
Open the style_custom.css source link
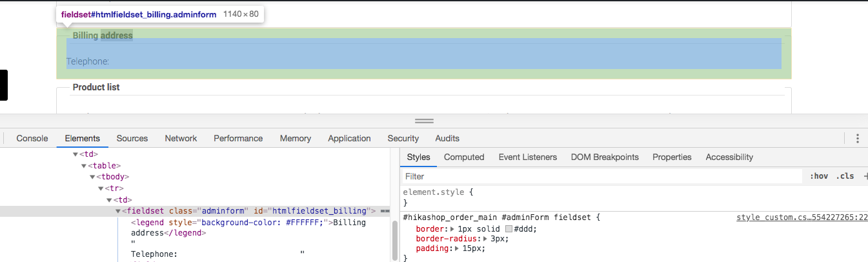(802, 217)
